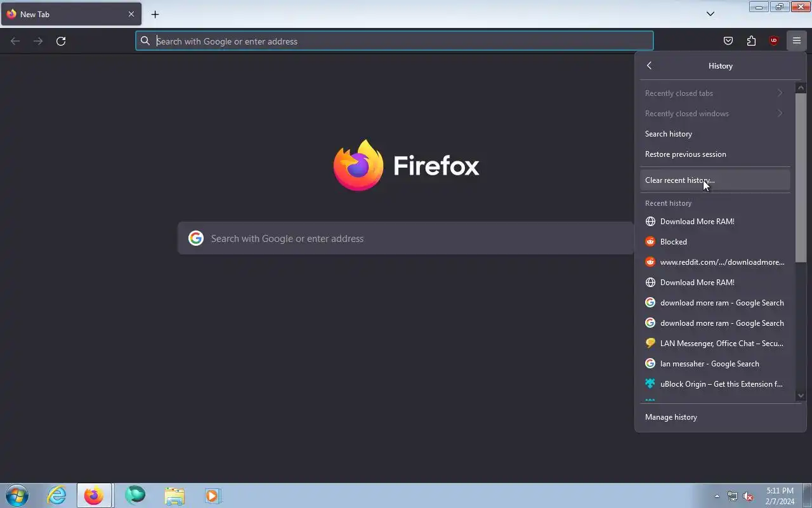This screenshot has width=812, height=508.
Task: Open the Pocket save icon
Action: tap(728, 41)
